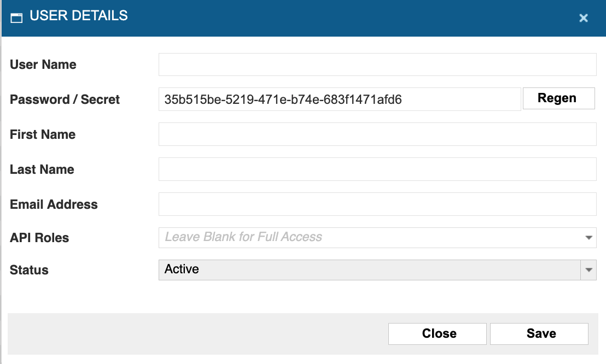Click into the First Name input
Screen dimensions: 606x364
point(377,134)
